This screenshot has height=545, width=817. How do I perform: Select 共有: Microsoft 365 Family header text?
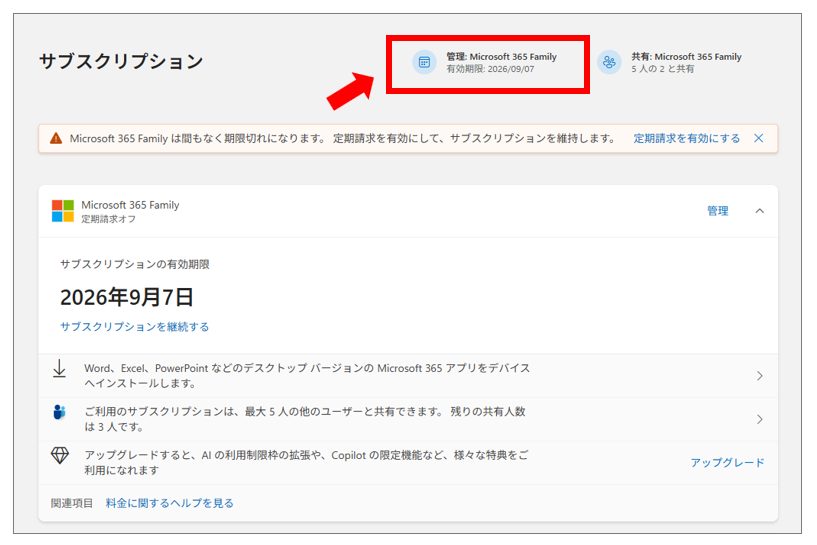point(686,57)
